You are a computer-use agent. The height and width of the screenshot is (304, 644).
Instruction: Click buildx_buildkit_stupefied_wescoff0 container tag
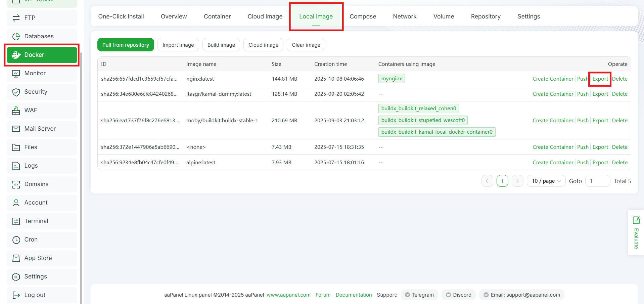coord(423,120)
